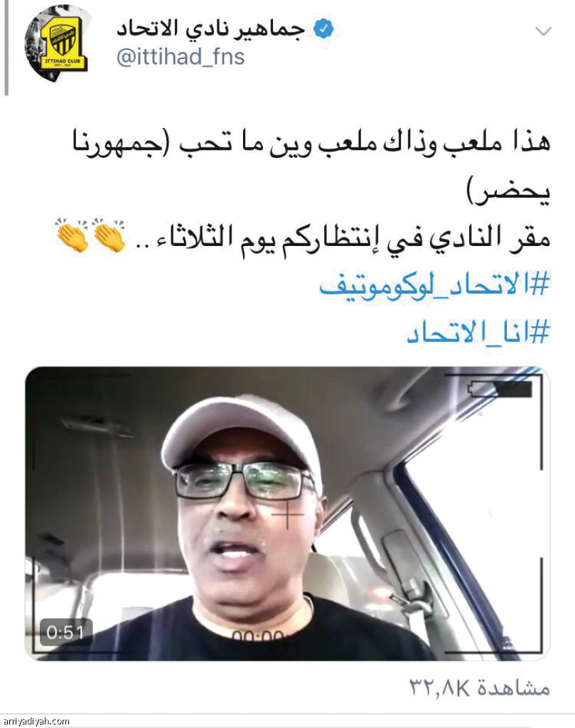Click the outermost clapping hands emoji
575x728 pixels.
click(72, 235)
